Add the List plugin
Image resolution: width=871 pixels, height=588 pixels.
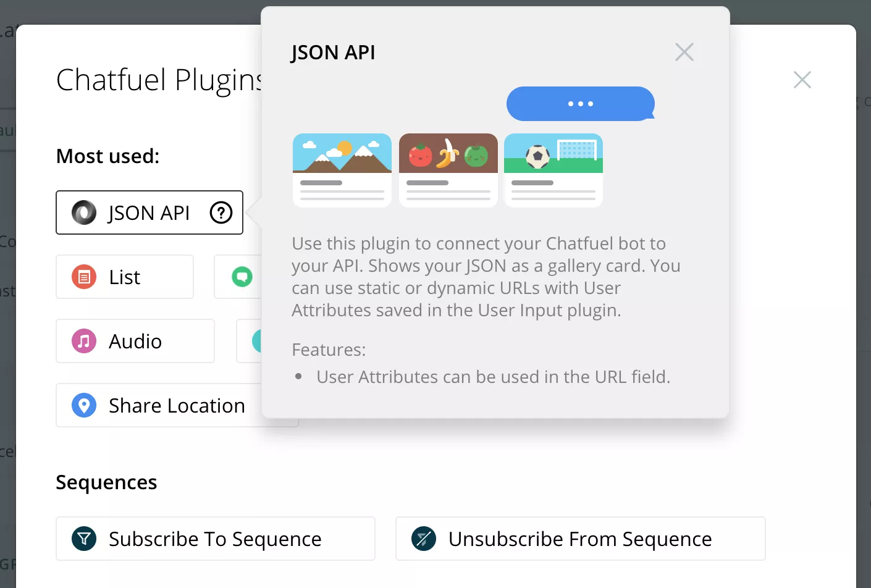[x=124, y=277]
